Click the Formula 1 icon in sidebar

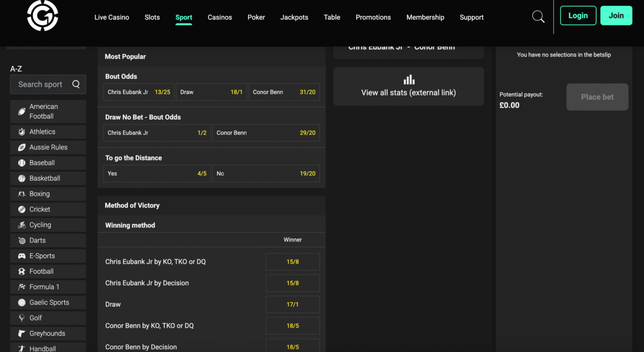pos(22,287)
